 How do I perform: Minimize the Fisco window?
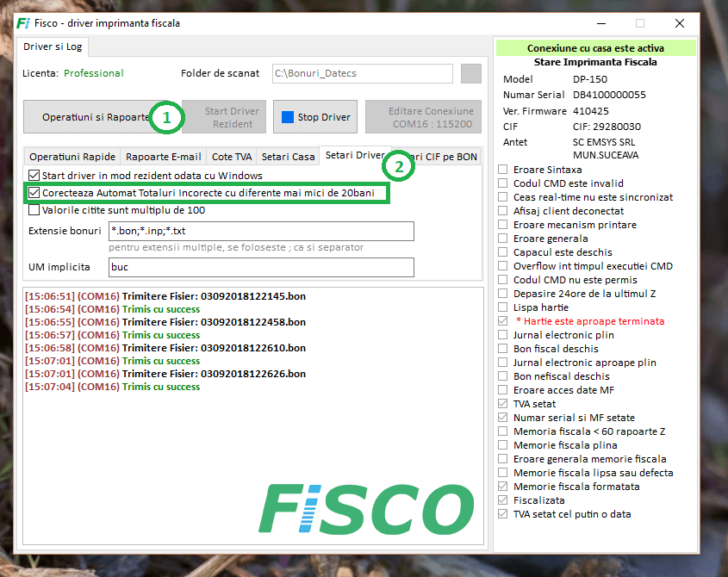[x=601, y=23]
